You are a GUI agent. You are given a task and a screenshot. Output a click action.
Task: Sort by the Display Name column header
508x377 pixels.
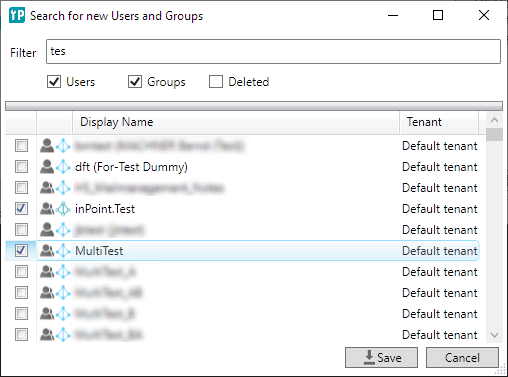(x=236, y=122)
